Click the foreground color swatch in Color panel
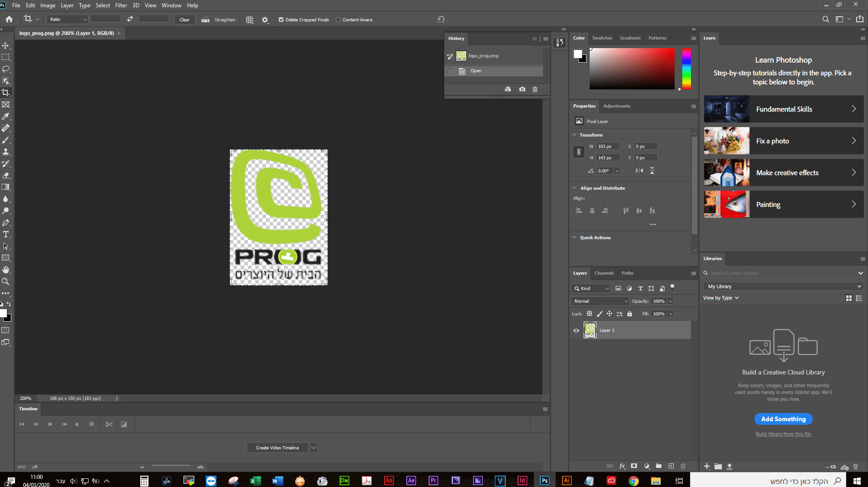 [578, 54]
